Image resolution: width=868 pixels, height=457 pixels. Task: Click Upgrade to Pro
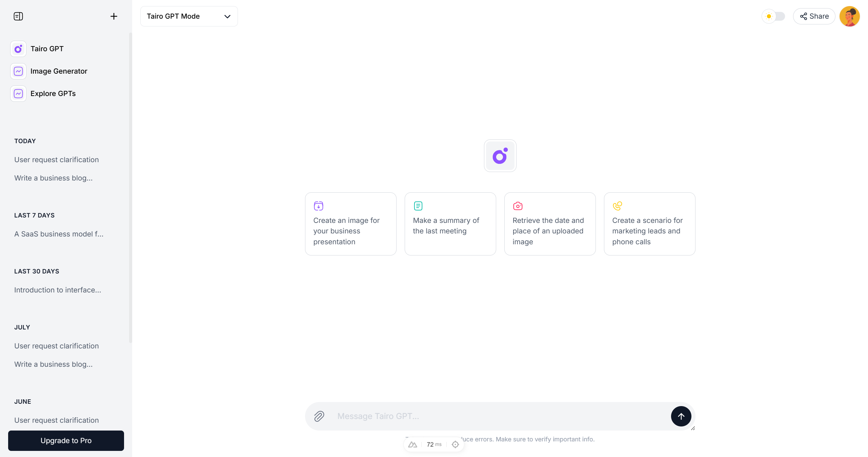coord(66,440)
